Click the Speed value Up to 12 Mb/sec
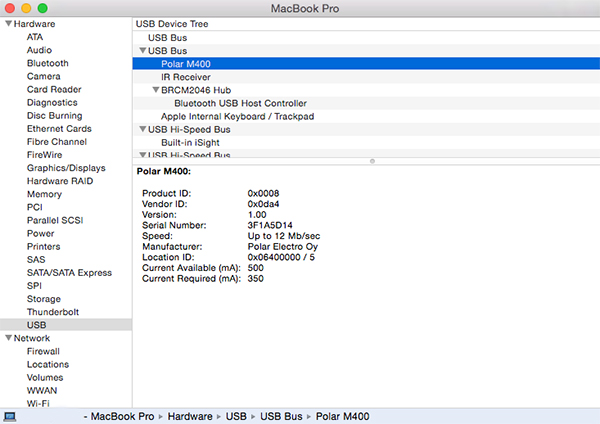Screen dimensions: 600x424 tap(284, 236)
